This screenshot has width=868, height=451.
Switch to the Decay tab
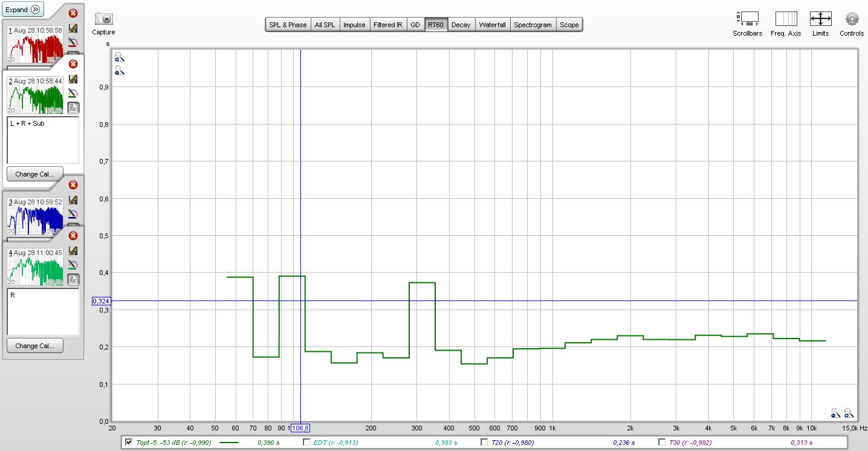(461, 25)
